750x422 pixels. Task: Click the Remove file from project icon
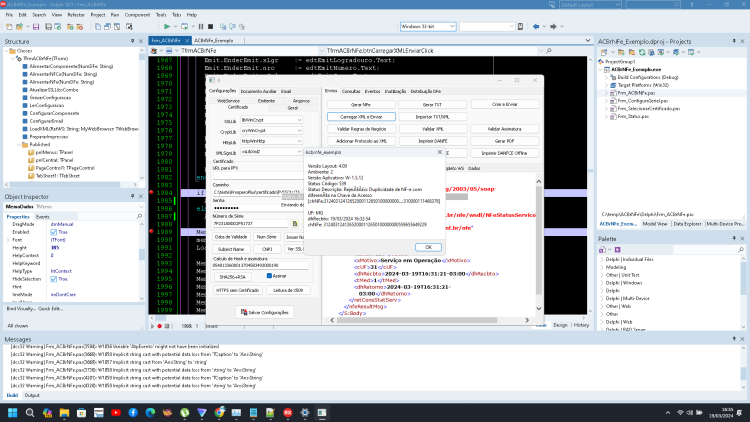(x=79, y=27)
